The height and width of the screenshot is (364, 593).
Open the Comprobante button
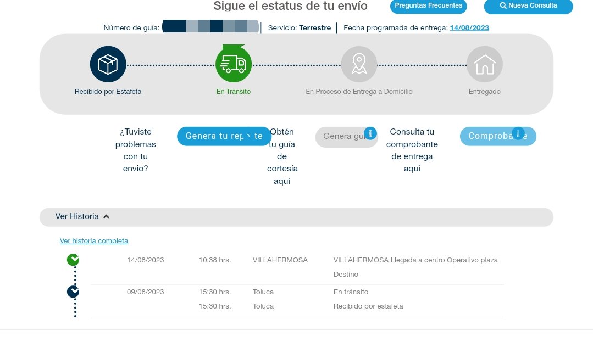pyautogui.click(x=498, y=136)
